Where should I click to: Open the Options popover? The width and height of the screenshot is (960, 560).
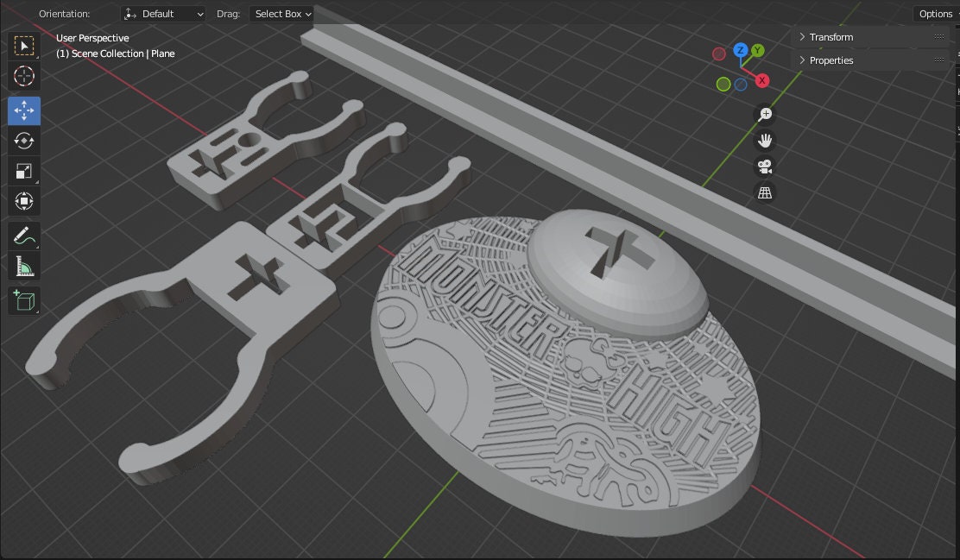coord(936,14)
